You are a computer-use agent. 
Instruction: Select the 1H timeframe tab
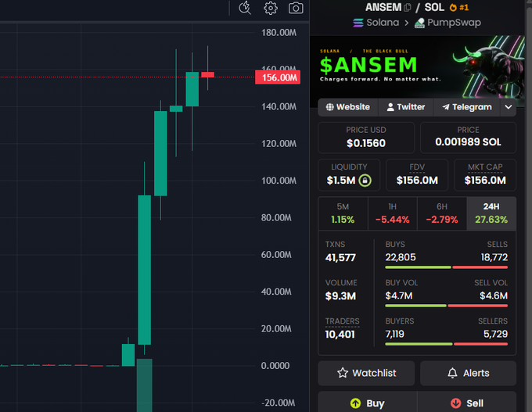393,213
